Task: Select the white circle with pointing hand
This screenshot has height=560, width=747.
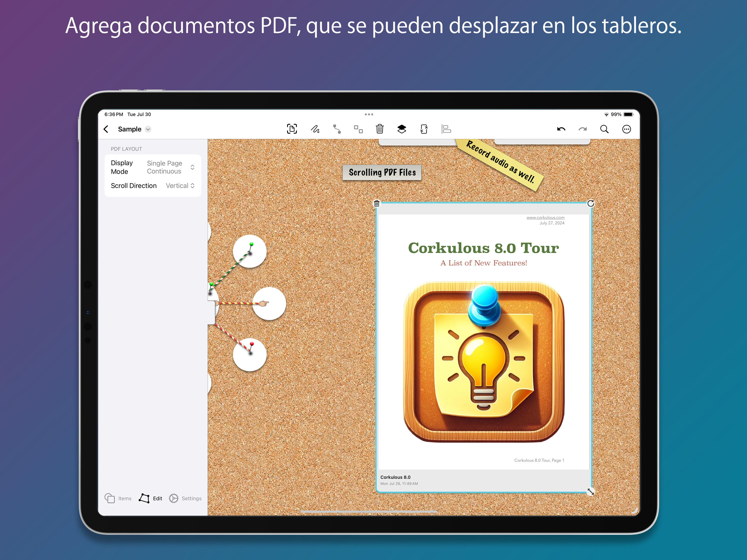Action: click(269, 304)
